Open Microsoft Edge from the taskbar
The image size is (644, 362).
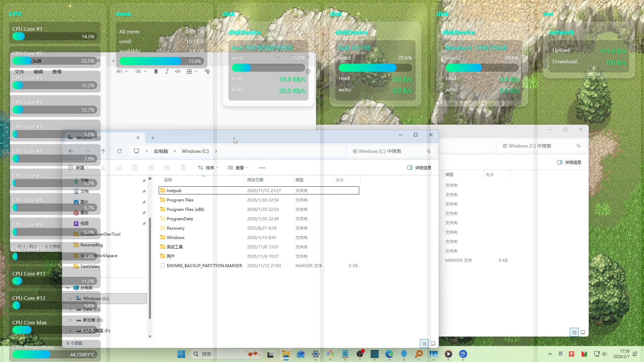click(x=389, y=354)
